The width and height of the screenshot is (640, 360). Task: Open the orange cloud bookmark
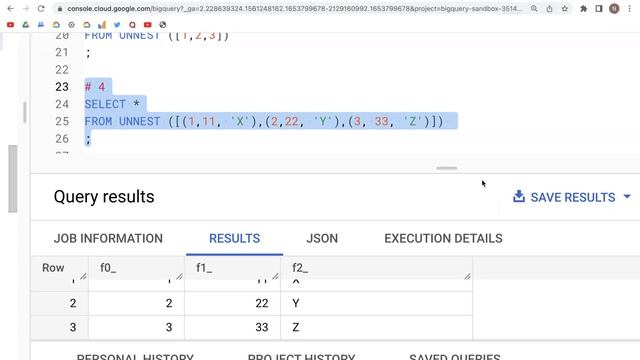click(87, 25)
